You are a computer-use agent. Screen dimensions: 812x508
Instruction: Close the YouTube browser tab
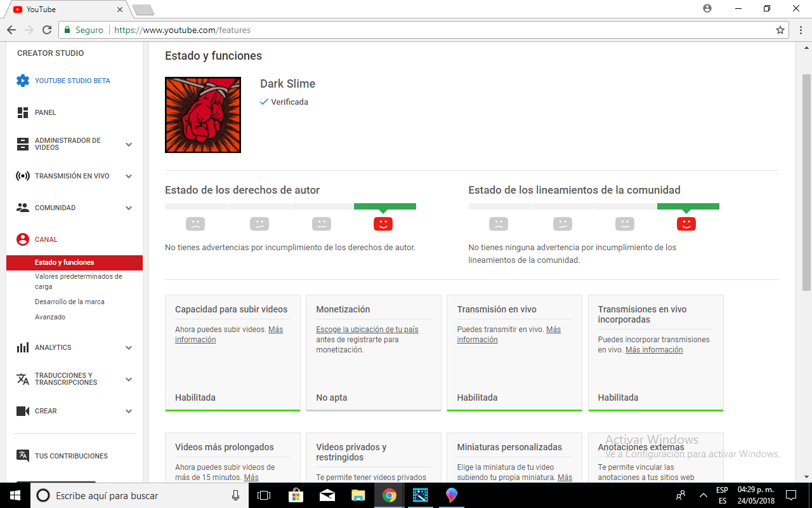[119, 10]
